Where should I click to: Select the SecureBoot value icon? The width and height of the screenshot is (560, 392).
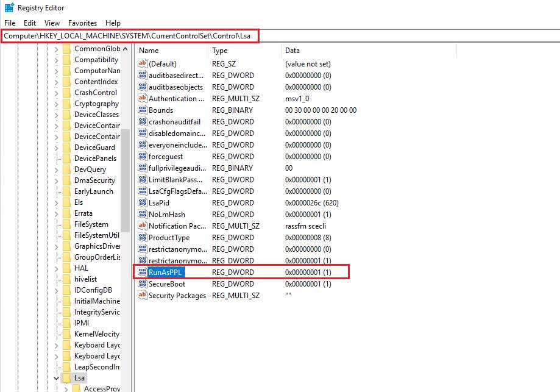143,284
